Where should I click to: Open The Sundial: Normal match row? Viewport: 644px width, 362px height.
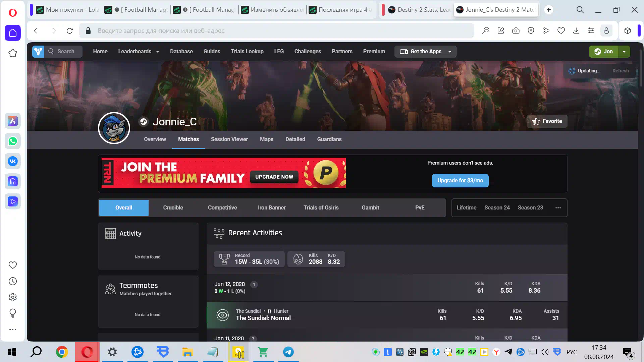(x=387, y=315)
